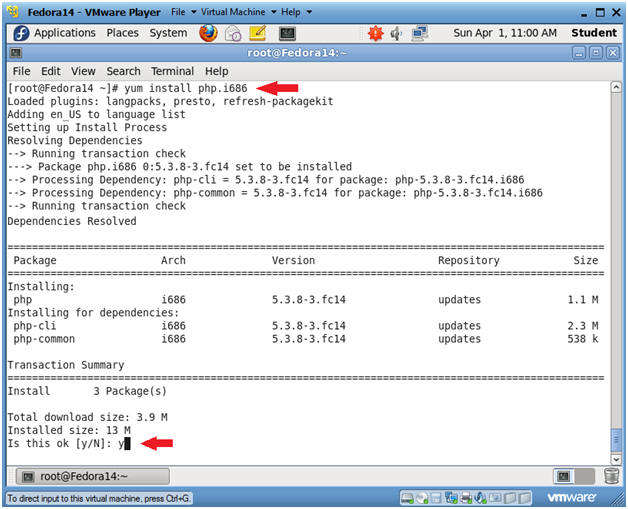Launch a terminal from the top panel icon

287,34
